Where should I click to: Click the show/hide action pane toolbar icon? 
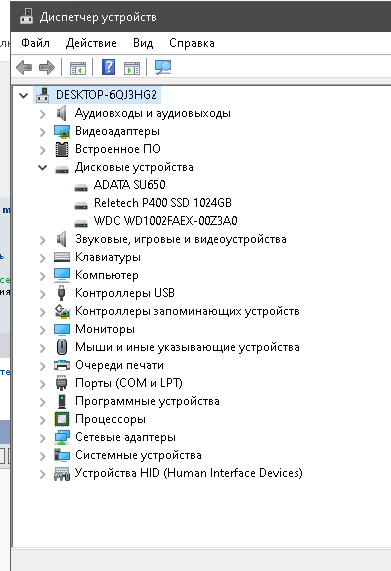click(132, 68)
